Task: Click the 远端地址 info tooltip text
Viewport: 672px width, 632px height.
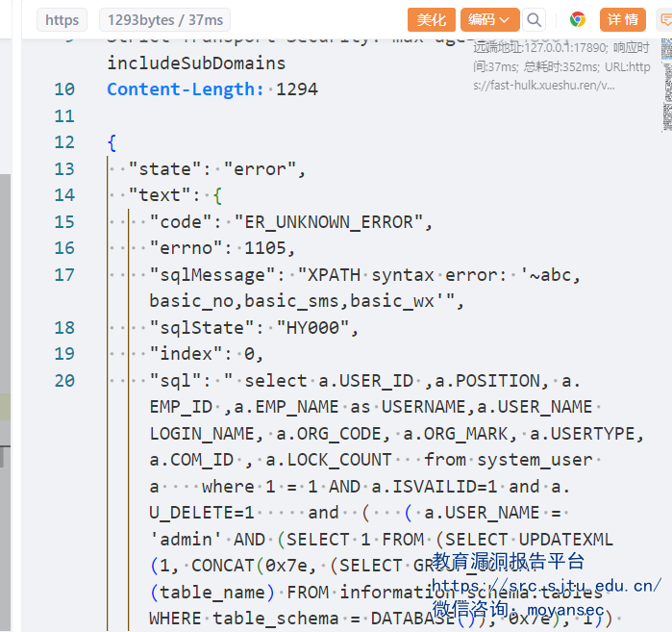Action: pos(561,66)
